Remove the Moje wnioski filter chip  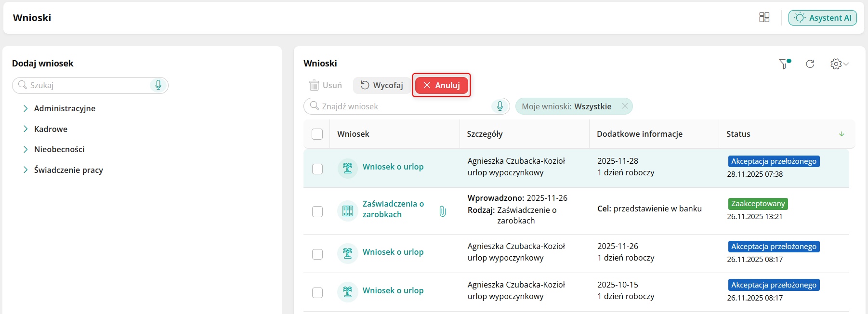click(x=625, y=106)
